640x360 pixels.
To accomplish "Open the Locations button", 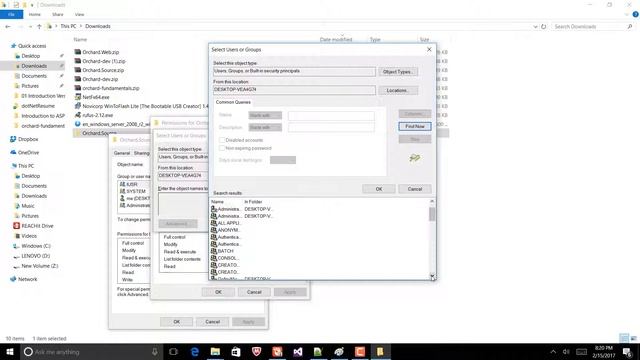I will tap(398, 90).
